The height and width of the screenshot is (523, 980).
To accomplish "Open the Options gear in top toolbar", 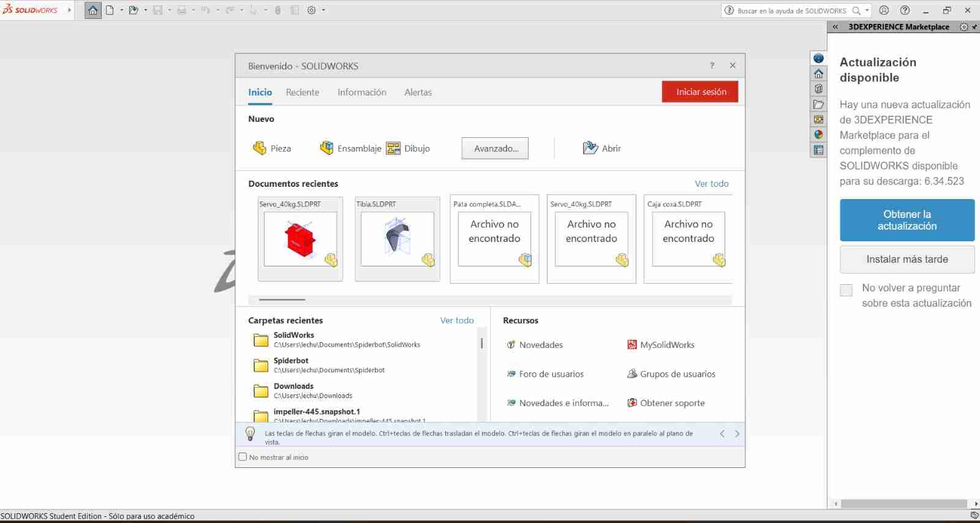I will click(311, 10).
